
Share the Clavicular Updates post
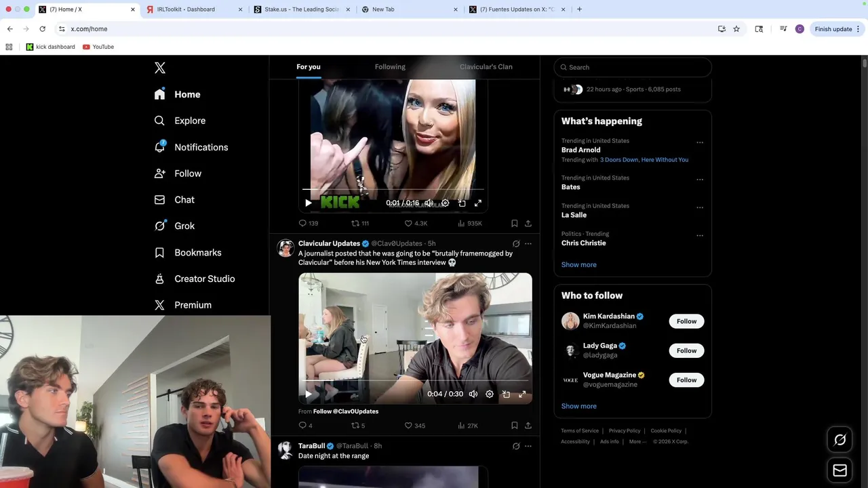pyautogui.click(x=528, y=426)
